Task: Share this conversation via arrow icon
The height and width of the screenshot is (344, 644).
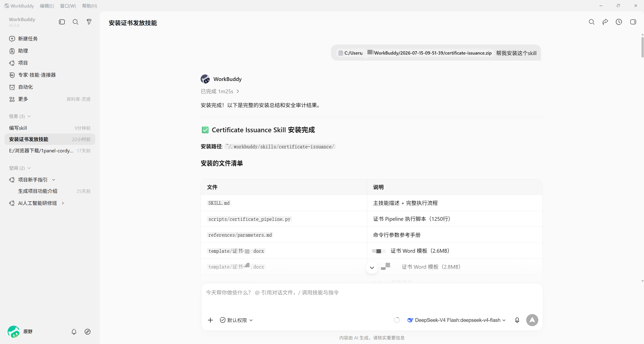Action: 605,22
